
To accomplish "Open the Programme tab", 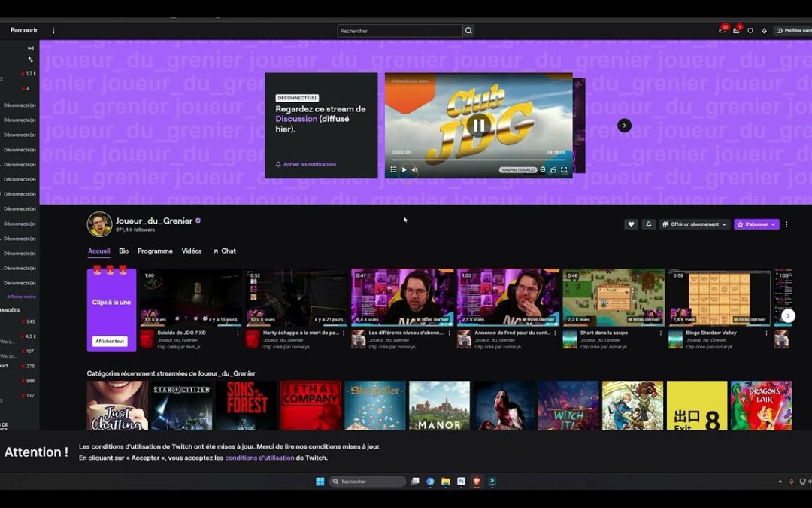I will 155,251.
